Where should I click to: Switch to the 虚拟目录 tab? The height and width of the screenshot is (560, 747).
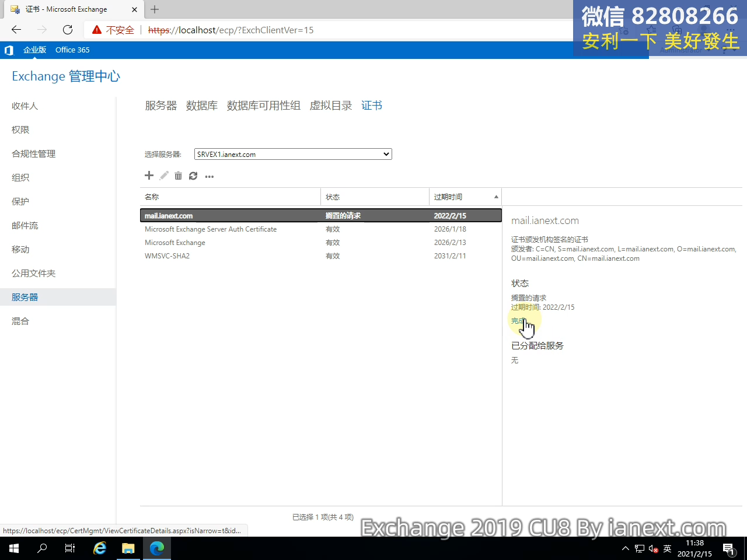(x=331, y=106)
